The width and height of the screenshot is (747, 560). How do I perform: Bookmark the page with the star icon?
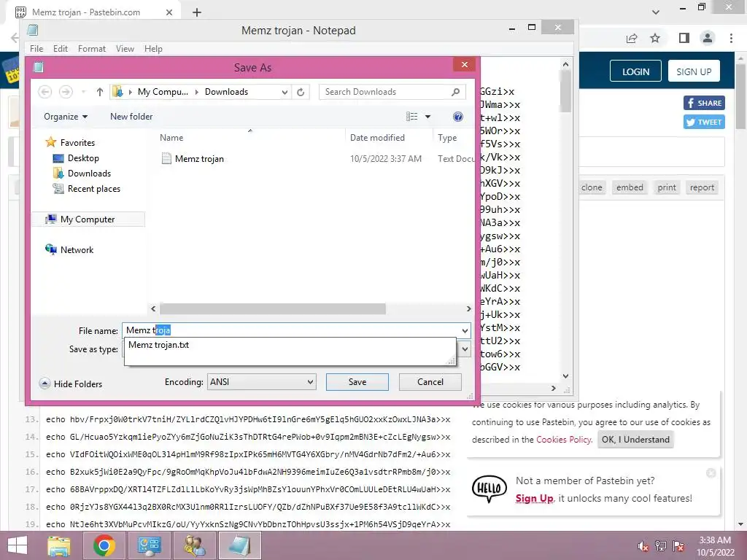[x=655, y=38]
